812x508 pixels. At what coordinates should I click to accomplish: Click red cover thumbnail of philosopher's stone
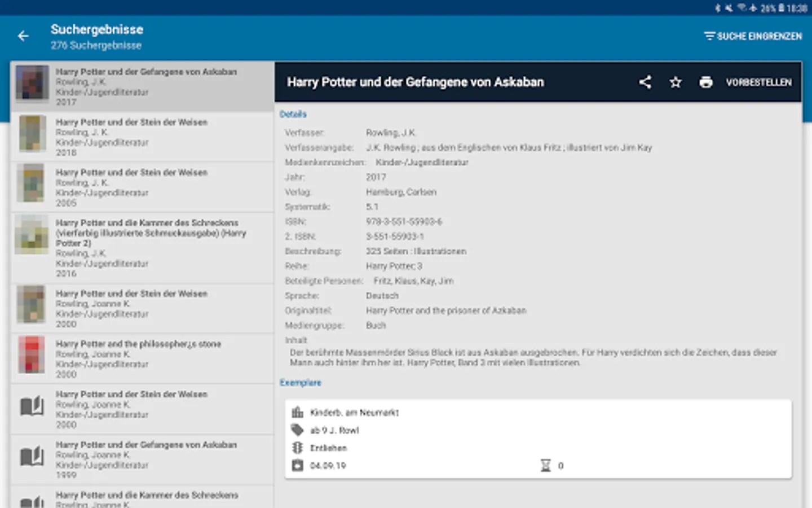click(32, 354)
